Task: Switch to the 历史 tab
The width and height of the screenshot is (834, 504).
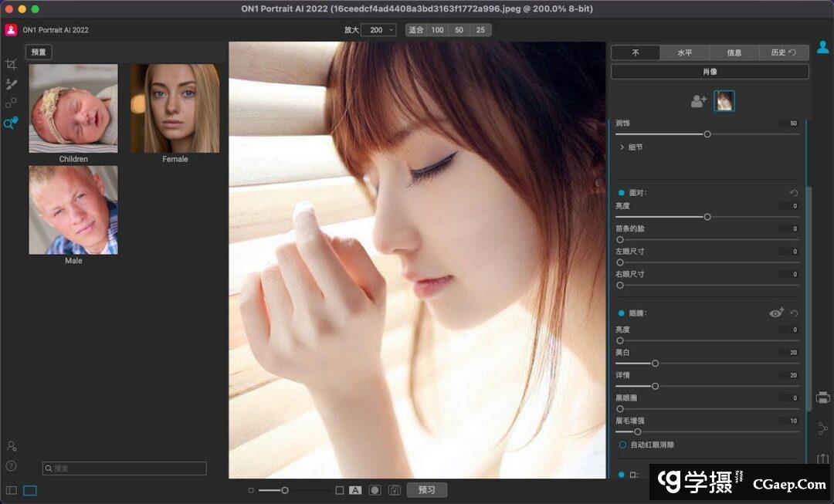Action: 782,52
